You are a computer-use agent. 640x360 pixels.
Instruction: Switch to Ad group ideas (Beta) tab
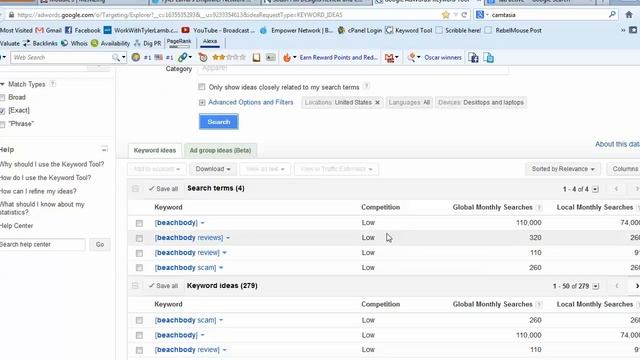coord(220,150)
